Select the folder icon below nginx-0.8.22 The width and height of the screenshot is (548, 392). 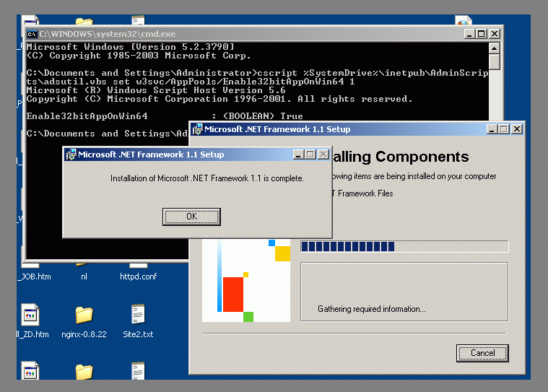(84, 372)
